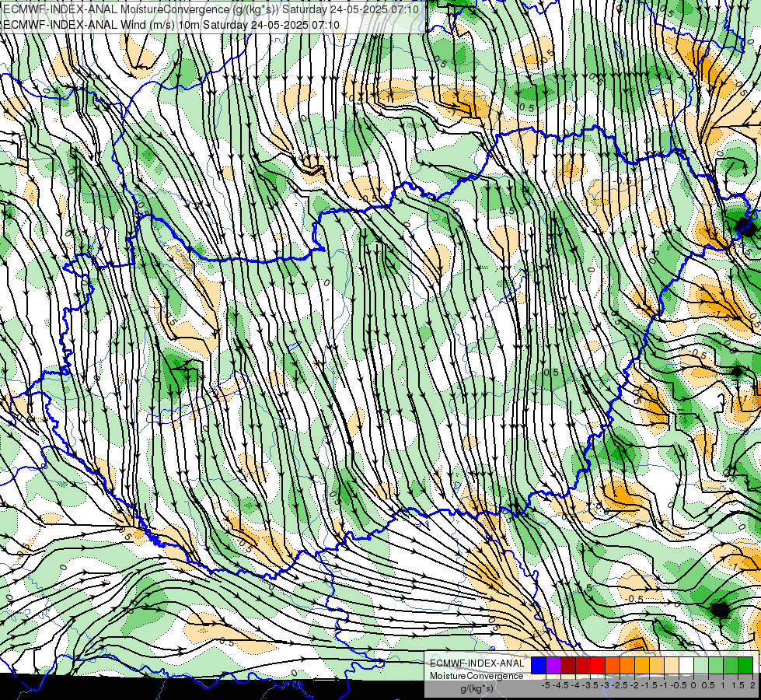
Task: Click the legend scale value -2.5
Action: point(620,685)
